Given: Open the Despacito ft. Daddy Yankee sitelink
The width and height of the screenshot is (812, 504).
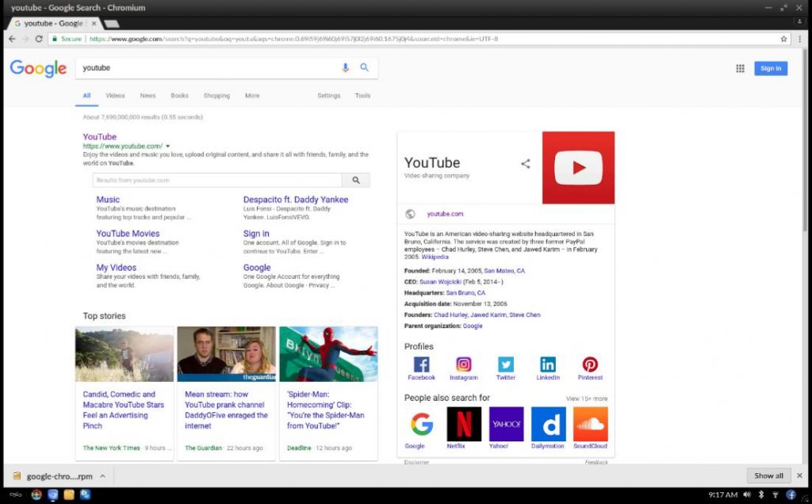Looking at the screenshot, I should click(x=296, y=200).
